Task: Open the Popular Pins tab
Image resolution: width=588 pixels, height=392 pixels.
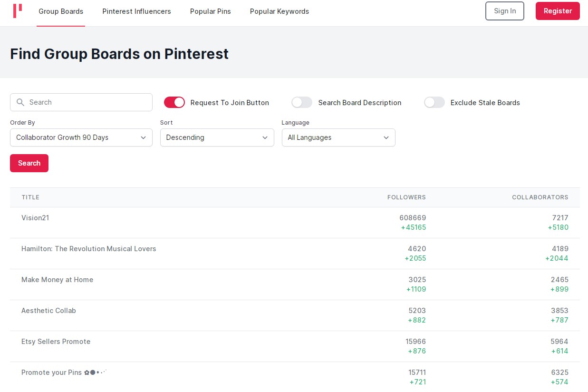Action: (211, 11)
